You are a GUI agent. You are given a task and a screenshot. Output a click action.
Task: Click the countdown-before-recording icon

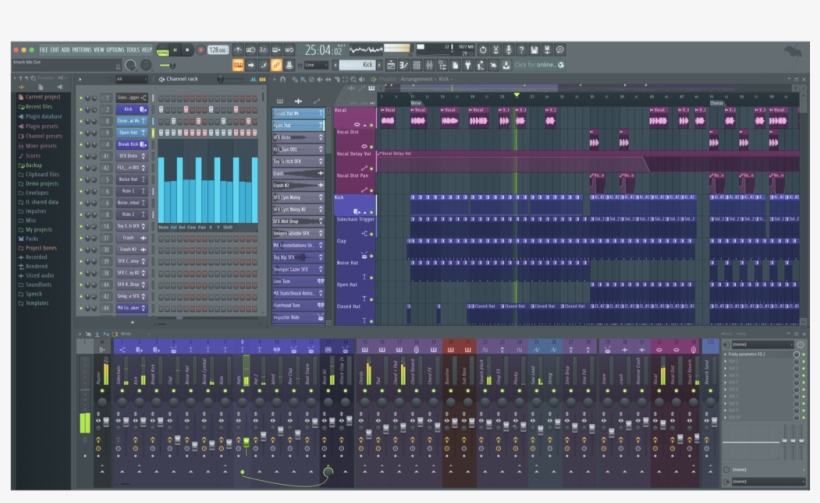(263, 50)
